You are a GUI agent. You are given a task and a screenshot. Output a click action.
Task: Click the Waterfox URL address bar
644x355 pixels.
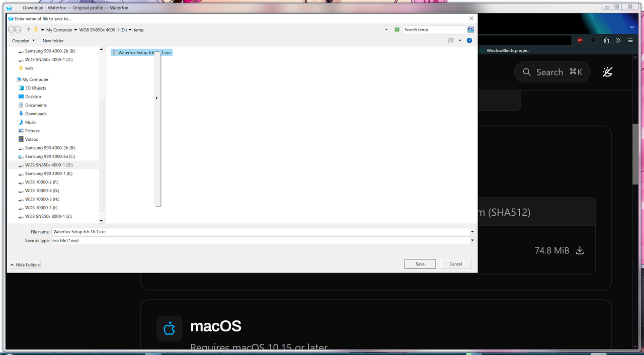point(524,40)
